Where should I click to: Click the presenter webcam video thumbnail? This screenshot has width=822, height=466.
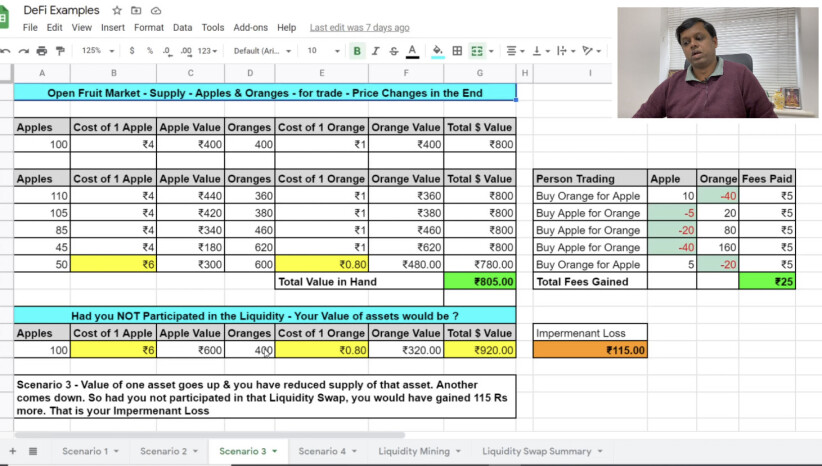(718, 62)
